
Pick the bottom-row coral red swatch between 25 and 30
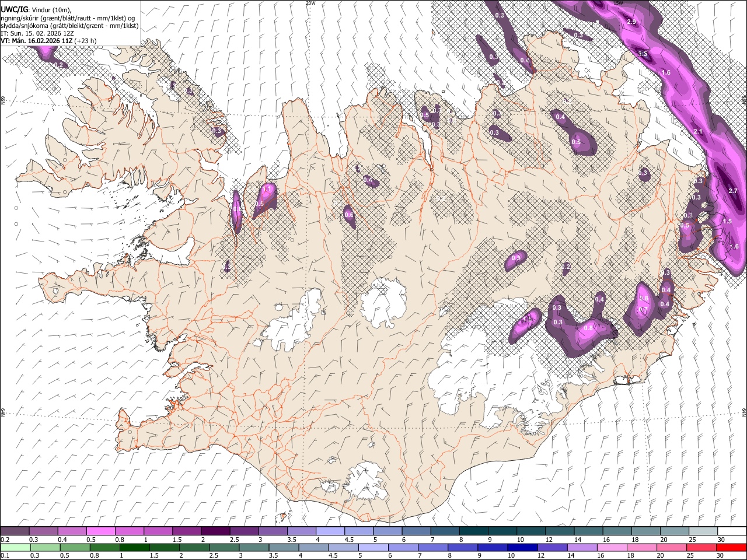[701, 548]
